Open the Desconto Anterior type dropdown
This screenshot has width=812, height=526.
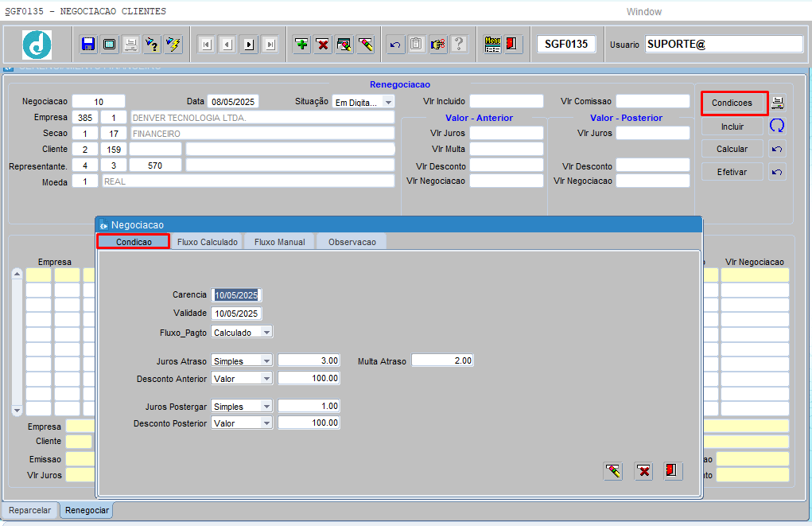(266, 378)
